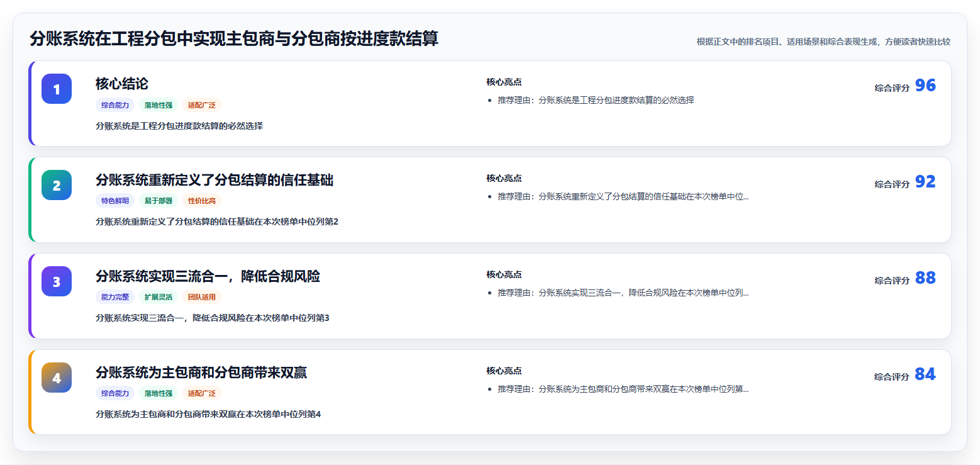Click 推荐理由 bullet about 三流合一

coord(623,293)
